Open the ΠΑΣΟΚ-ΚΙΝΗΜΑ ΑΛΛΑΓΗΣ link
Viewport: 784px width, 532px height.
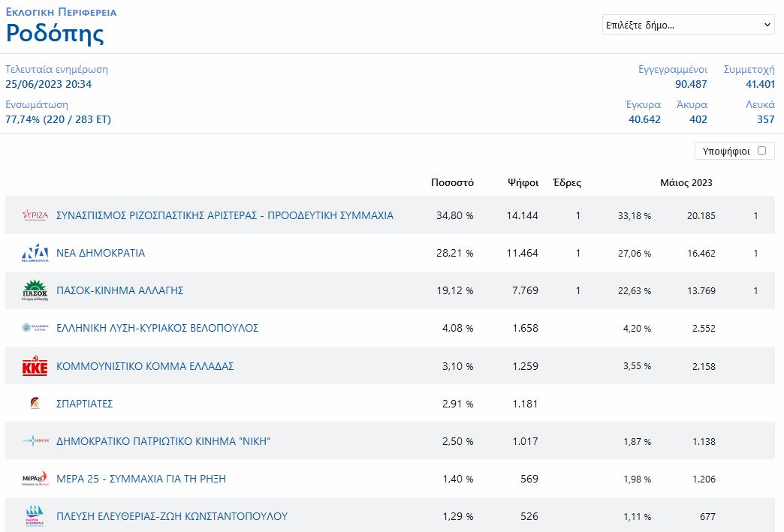pyautogui.click(x=120, y=290)
